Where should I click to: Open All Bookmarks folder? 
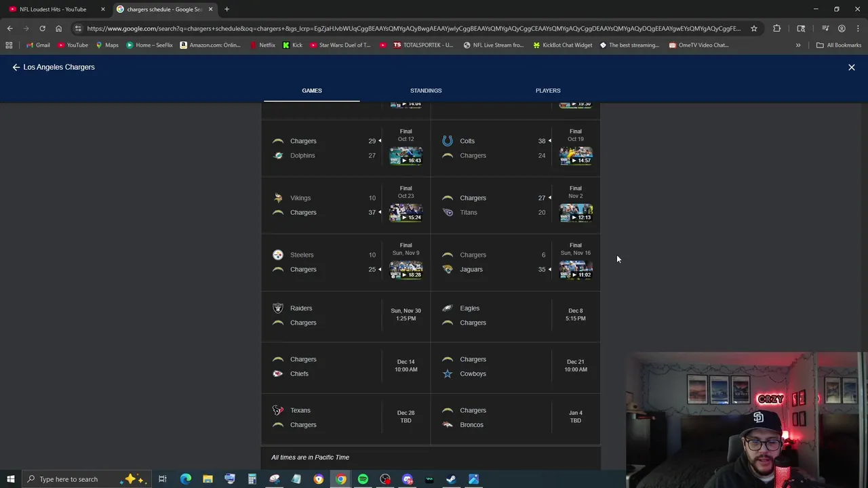click(839, 45)
